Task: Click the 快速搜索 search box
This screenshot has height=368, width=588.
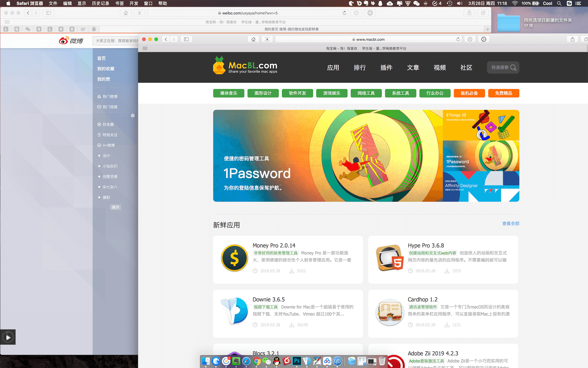Action: tap(503, 67)
